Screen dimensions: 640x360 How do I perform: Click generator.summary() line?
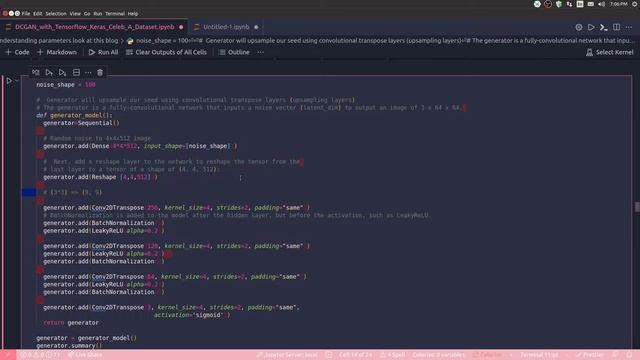pos(69,346)
